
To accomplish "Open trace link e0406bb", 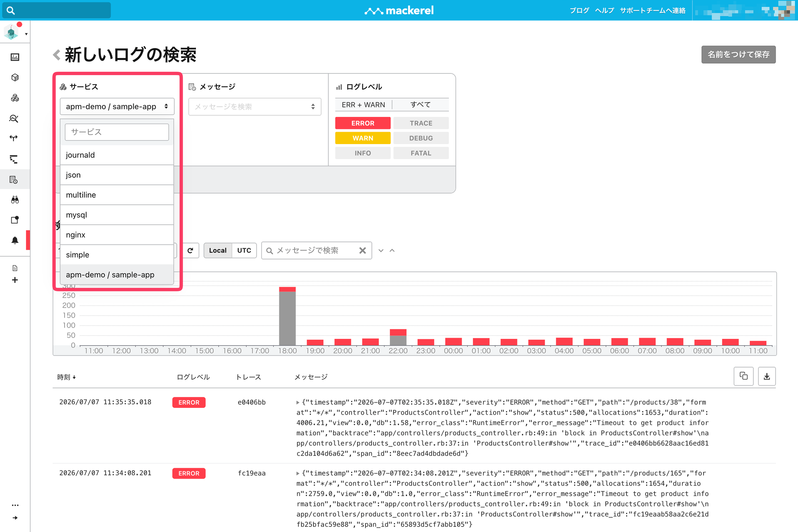I will point(252,402).
